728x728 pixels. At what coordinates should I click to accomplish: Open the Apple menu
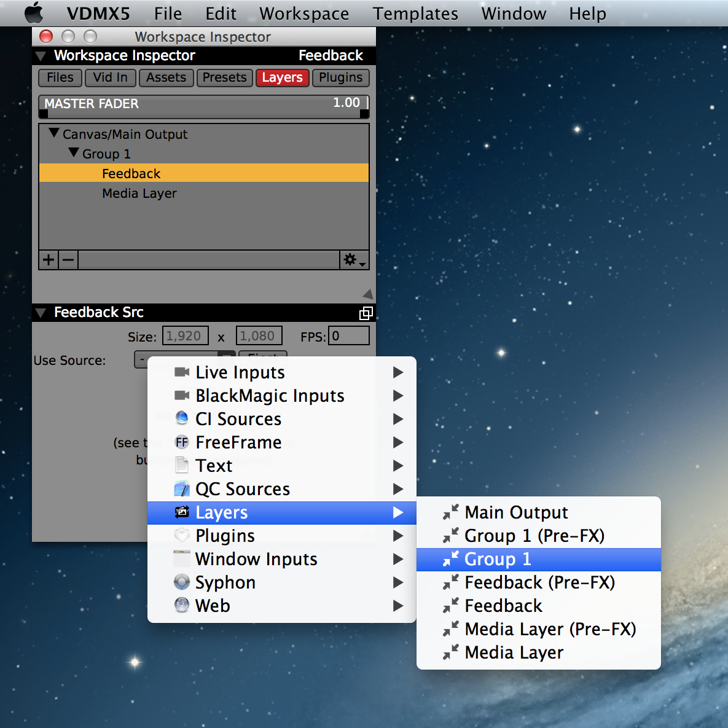[34, 12]
